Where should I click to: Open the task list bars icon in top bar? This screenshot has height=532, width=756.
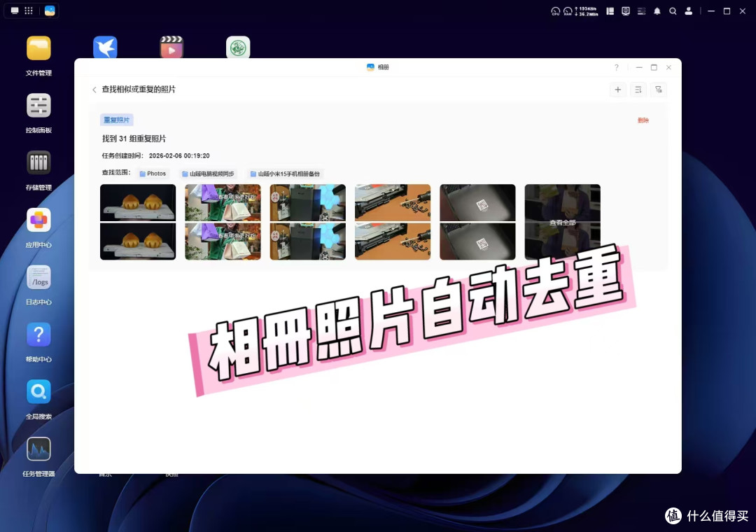coord(641,11)
